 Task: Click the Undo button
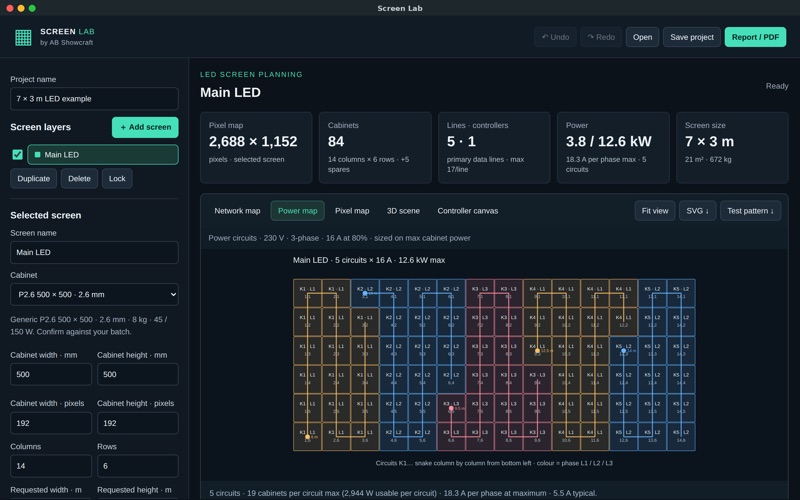556,37
